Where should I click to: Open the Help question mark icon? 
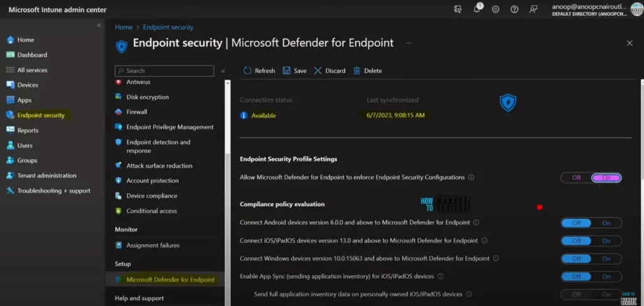(514, 9)
